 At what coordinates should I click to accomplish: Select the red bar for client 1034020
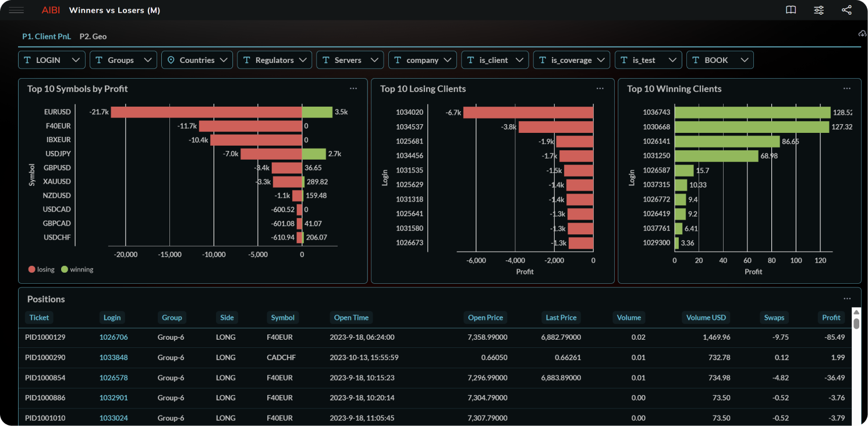529,112
